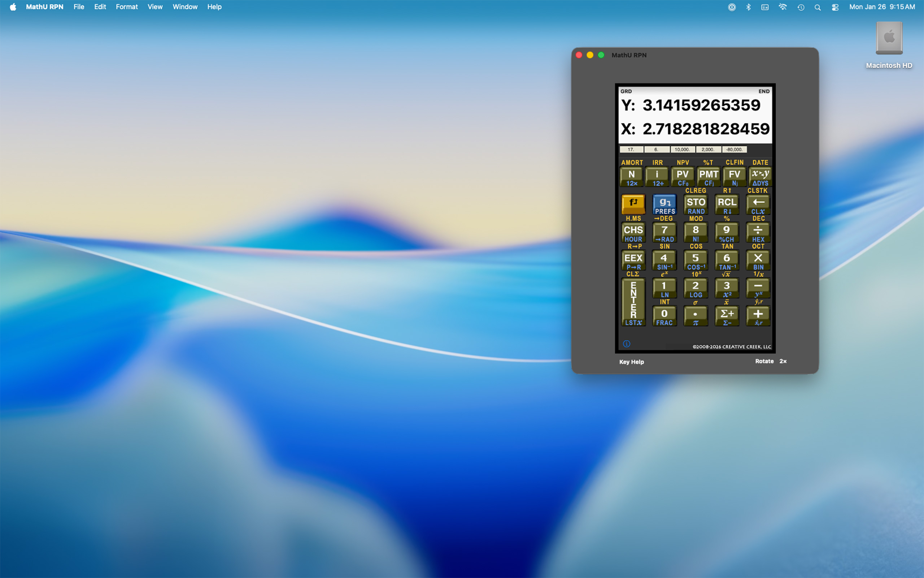Click the EEX exponent key
The height and width of the screenshot is (578, 924).
coord(633,260)
